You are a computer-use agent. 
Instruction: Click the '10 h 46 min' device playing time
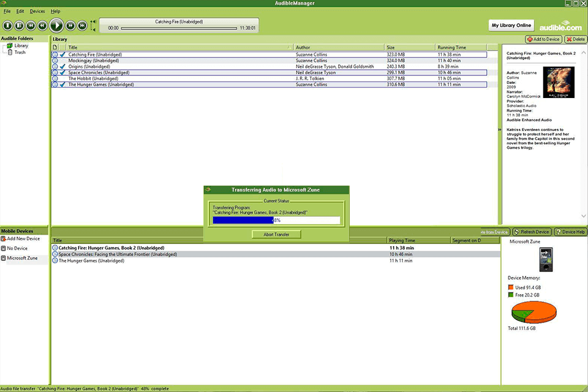pyautogui.click(x=401, y=254)
